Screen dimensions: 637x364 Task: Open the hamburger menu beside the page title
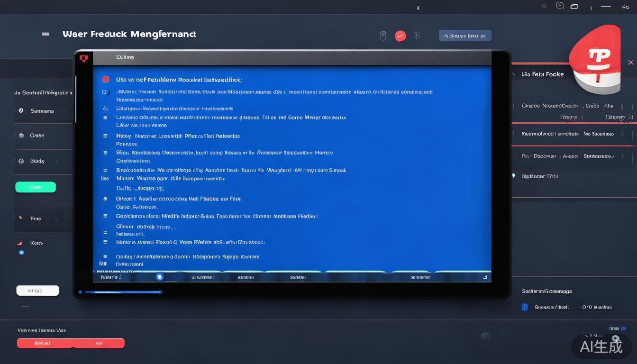coord(45,34)
